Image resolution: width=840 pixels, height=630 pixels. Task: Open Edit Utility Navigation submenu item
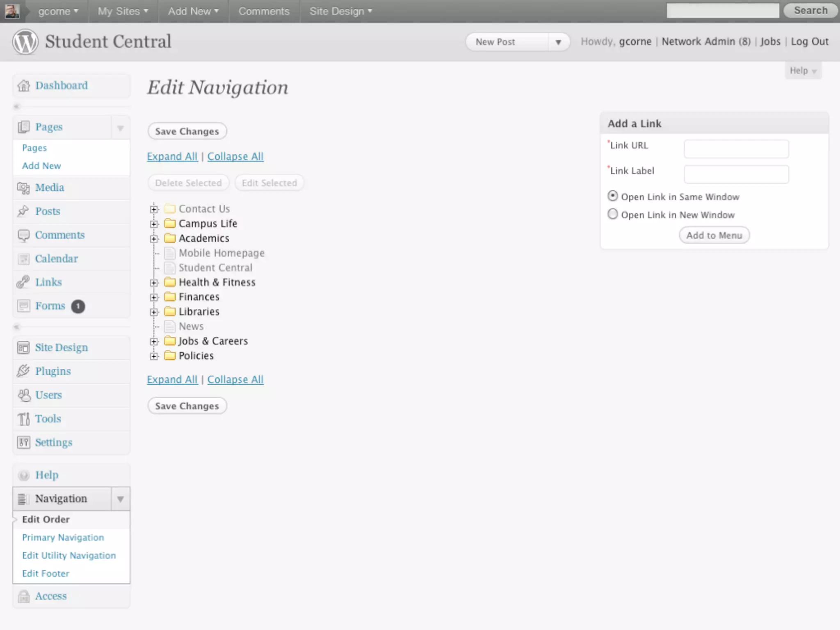click(x=69, y=555)
